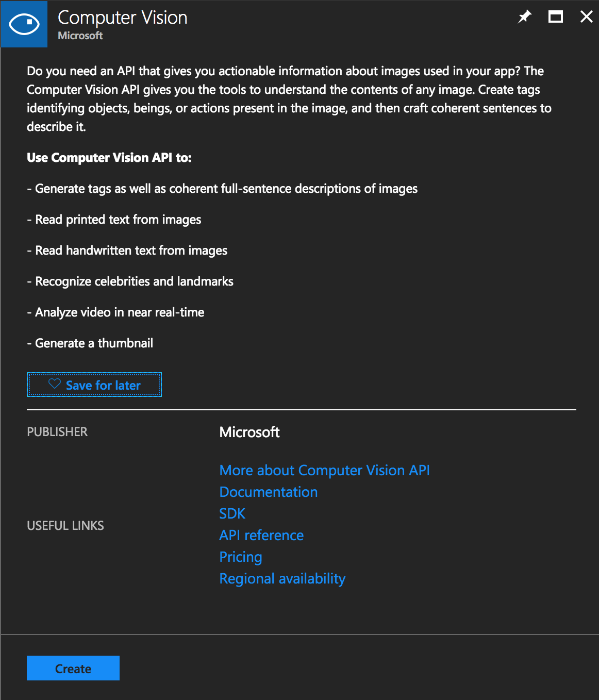Click the USEFUL LINKS label
The width and height of the screenshot is (599, 700).
(65, 526)
